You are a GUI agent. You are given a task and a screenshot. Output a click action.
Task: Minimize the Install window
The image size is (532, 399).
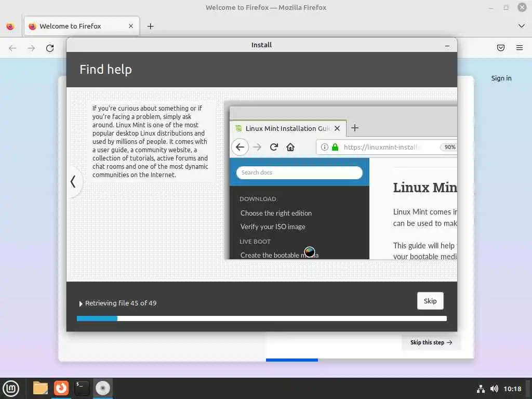coord(447,46)
